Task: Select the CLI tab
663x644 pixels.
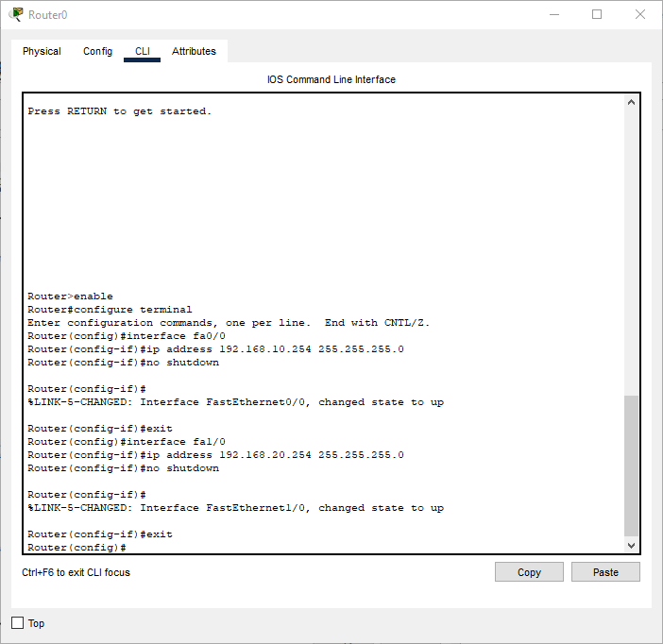Action: point(142,51)
